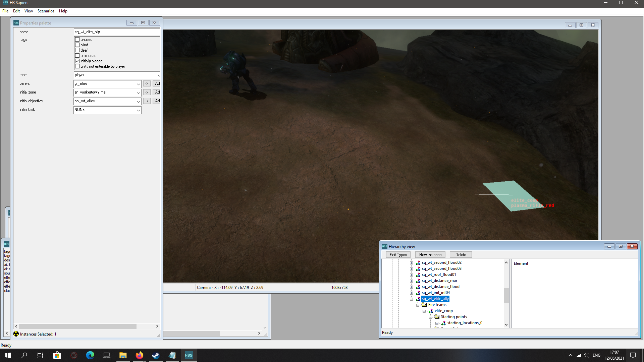Click the elite_coop fire team icon
Image resolution: width=644 pixels, height=362 pixels.
[431, 311]
